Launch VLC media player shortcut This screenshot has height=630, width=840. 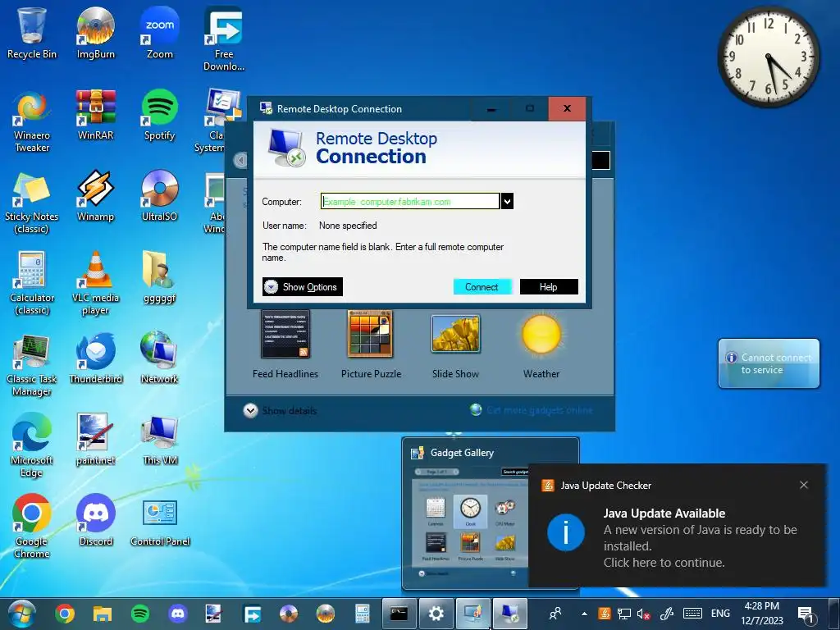click(x=95, y=284)
